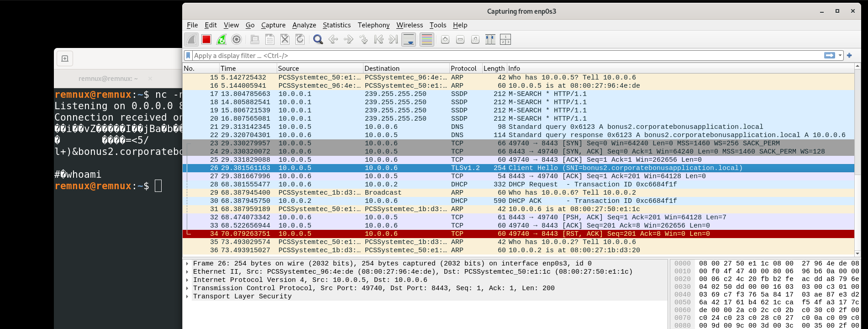Toggle packet list colorization rules

click(426, 40)
